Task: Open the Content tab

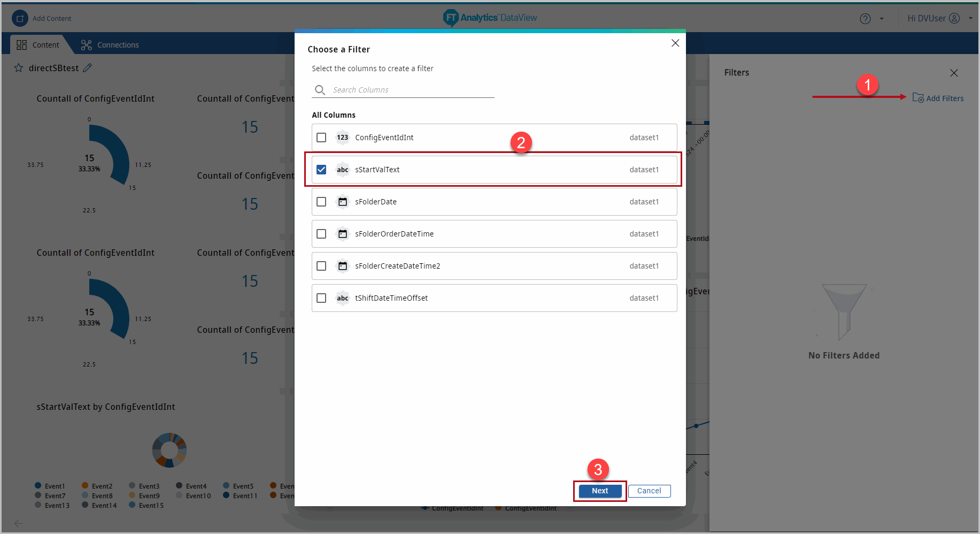Action: click(x=38, y=45)
